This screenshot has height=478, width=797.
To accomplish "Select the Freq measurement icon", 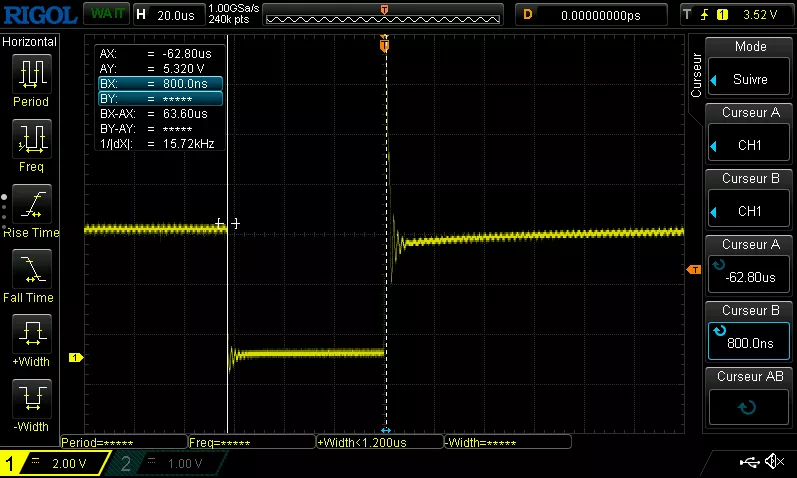I will pyautogui.click(x=30, y=138).
